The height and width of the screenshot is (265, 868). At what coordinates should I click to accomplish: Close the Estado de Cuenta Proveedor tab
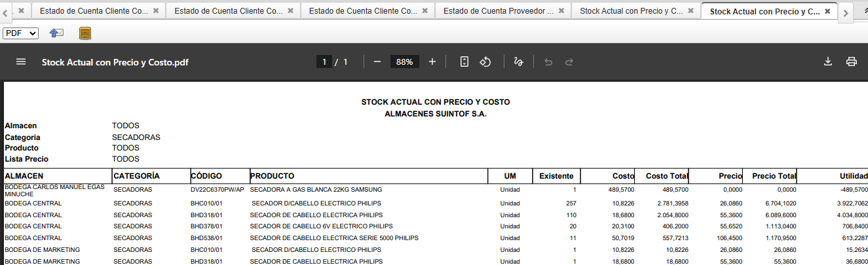point(561,11)
